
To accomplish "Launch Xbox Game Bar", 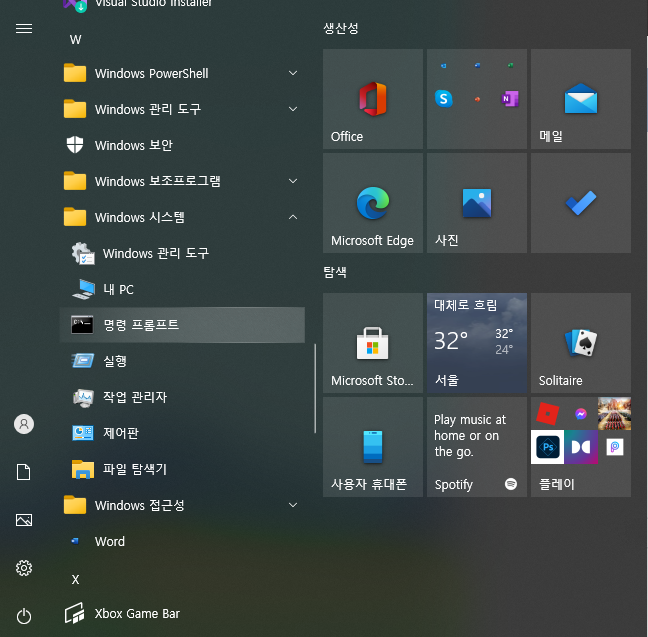I will coord(182,613).
